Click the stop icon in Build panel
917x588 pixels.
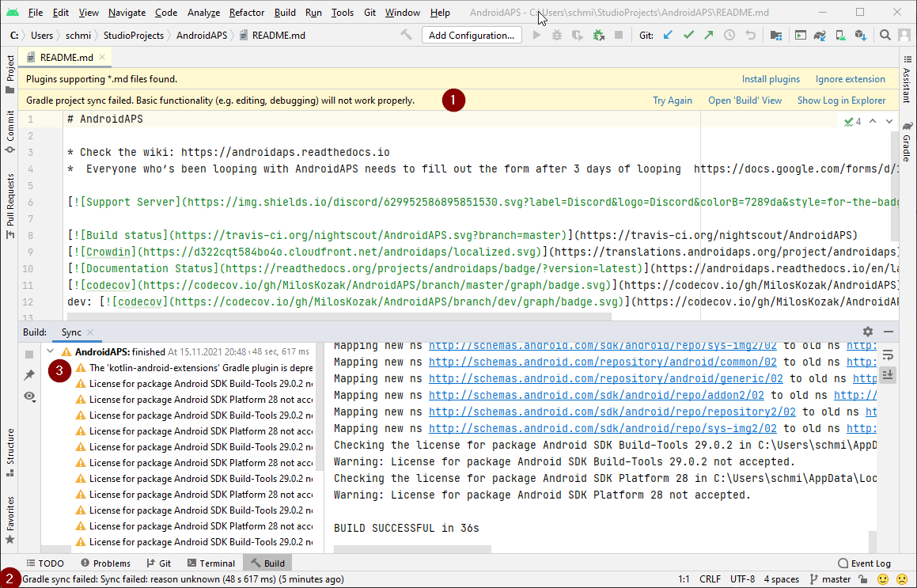tap(29, 355)
